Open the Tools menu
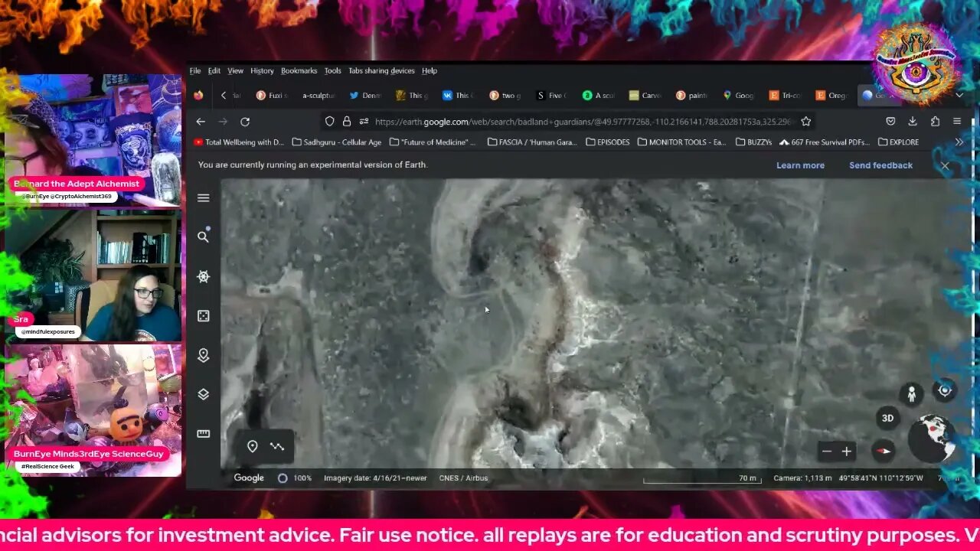This screenshot has width=980, height=551. point(332,71)
